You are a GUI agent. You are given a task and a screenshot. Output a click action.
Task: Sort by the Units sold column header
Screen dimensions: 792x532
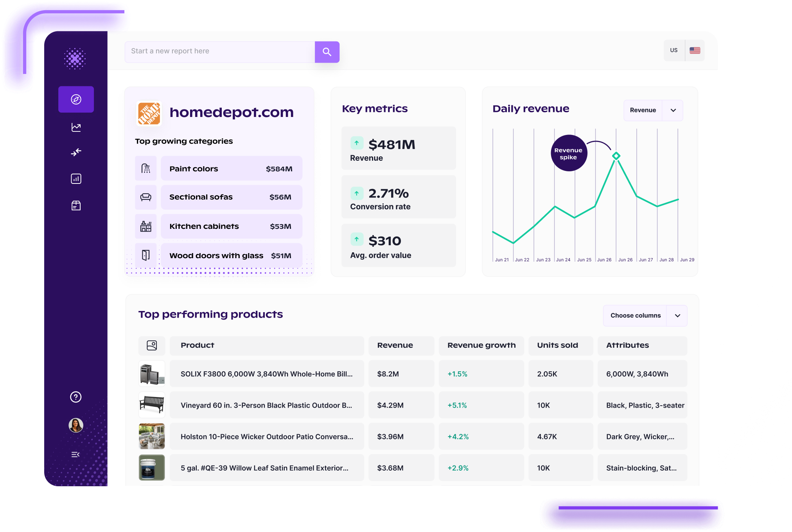point(561,345)
